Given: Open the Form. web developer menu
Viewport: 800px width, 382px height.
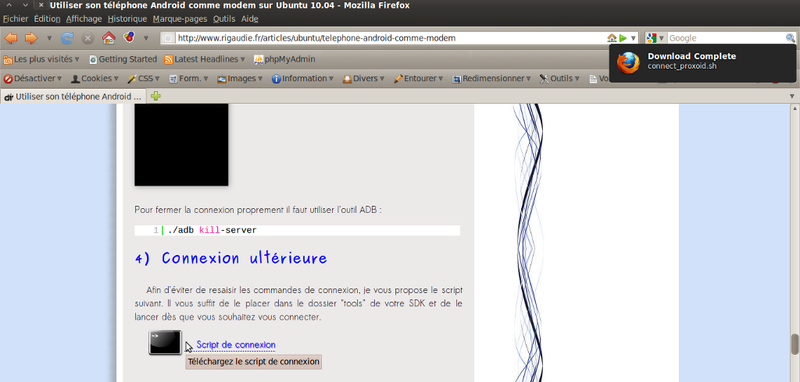Looking at the screenshot, I should pos(188,79).
